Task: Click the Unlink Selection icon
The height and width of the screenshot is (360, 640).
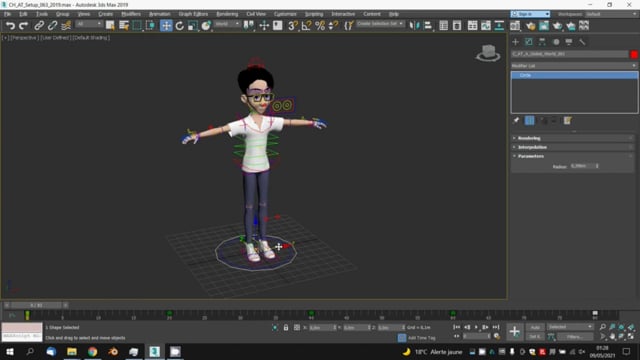Action: 52,26
